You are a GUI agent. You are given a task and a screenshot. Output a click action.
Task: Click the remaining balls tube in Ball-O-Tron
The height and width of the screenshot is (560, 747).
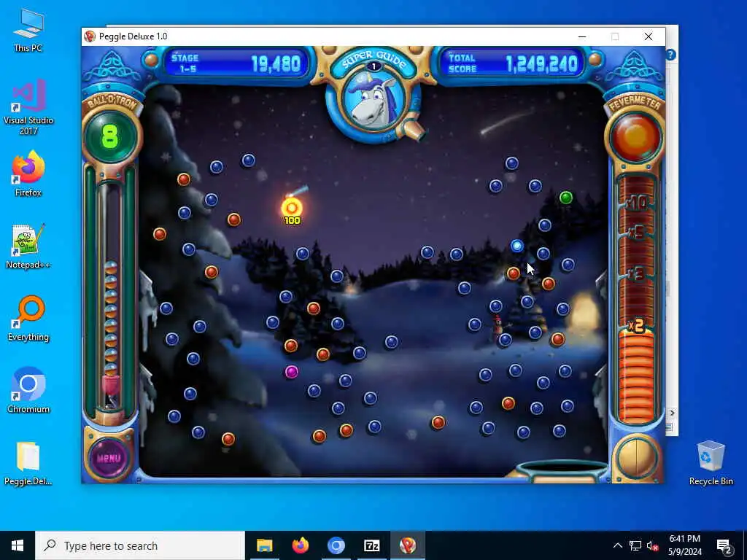(111, 297)
